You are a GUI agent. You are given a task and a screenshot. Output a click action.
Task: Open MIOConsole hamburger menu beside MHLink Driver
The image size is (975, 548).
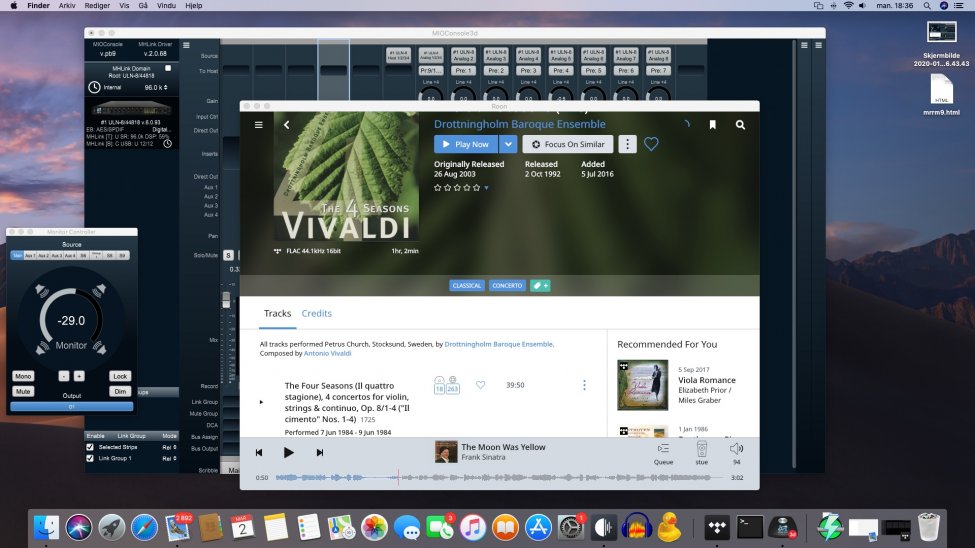(x=186, y=45)
